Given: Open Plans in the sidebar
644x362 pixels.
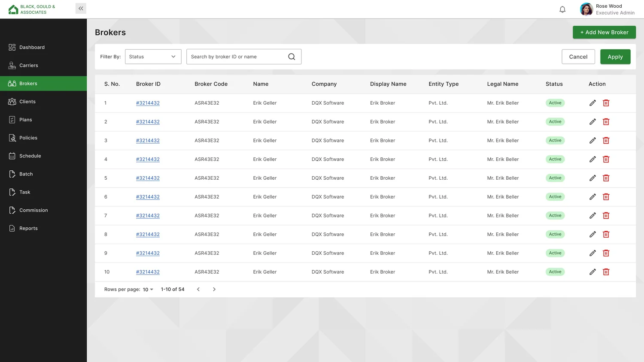Looking at the screenshot, I should [x=43, y=120].
